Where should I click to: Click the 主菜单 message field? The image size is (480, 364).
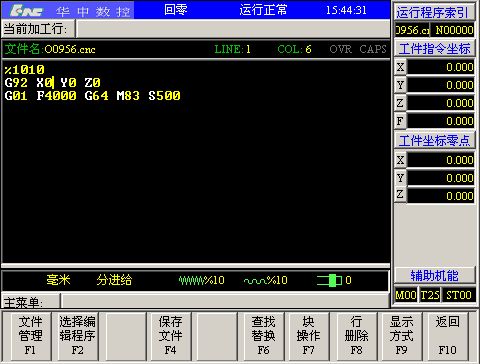click(x=225, y=301)
